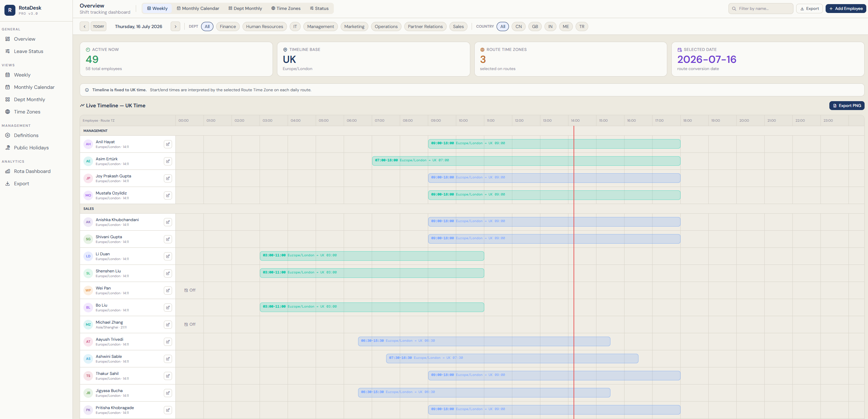Filter by country IN
868x419 pixels.
click(550, 27)
